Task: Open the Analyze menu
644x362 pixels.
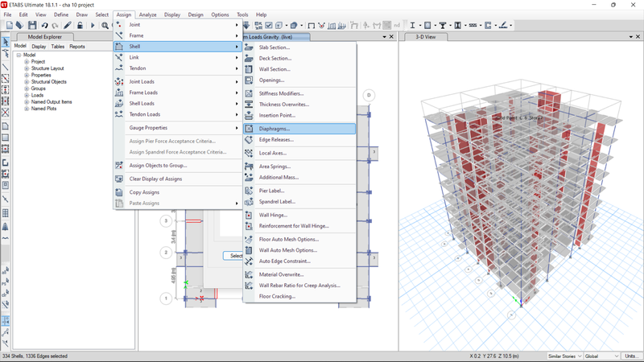Action: tap(147, 14)
